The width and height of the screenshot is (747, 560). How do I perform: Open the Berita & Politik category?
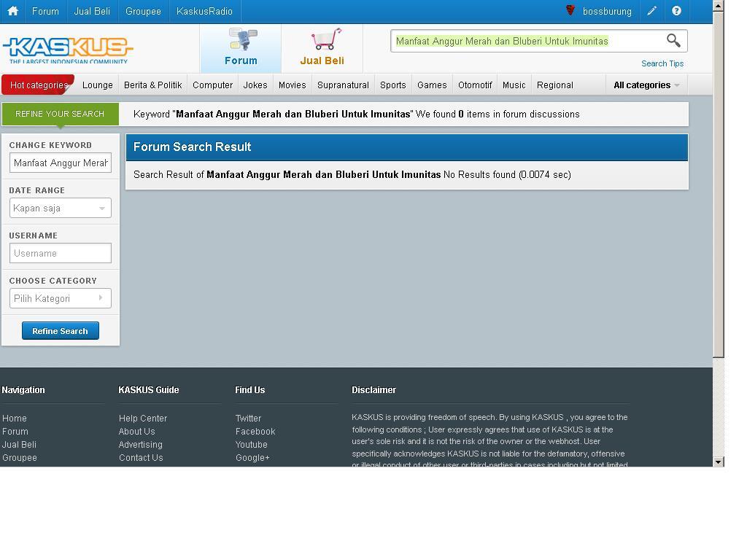pos(153,85)
